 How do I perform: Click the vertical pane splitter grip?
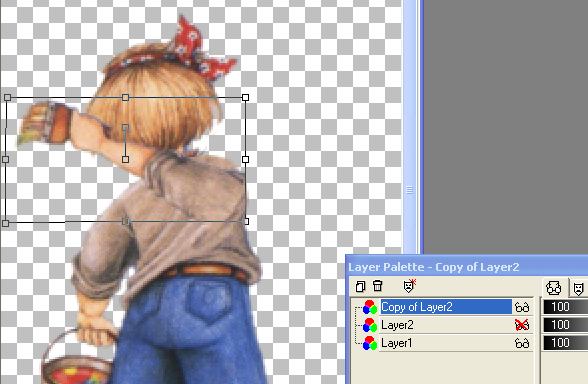(410, 190)
